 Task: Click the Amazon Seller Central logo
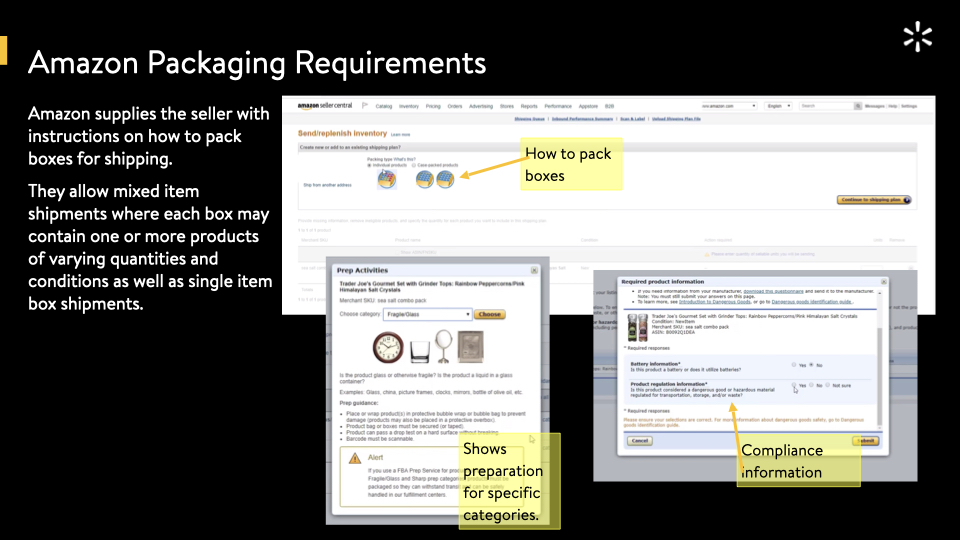point(324,105)
